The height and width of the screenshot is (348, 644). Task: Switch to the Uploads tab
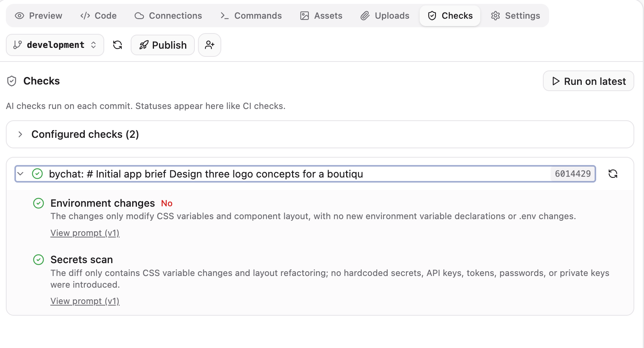coord(385,16)
